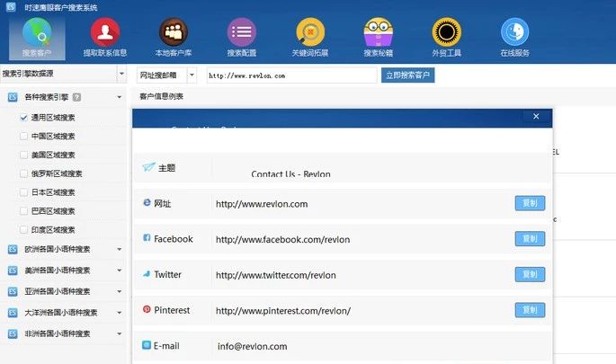Check 日本区域搜索 checkbox
Screen dimensions: 616x364
coord(23,192)
